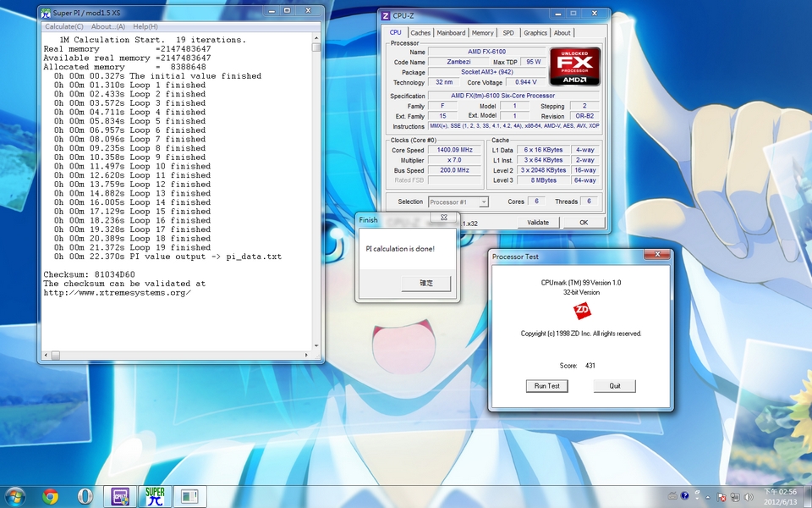Click the Super PI vertical scrollbar thumb
812x508 pixels.
click(x=315, y=47)
